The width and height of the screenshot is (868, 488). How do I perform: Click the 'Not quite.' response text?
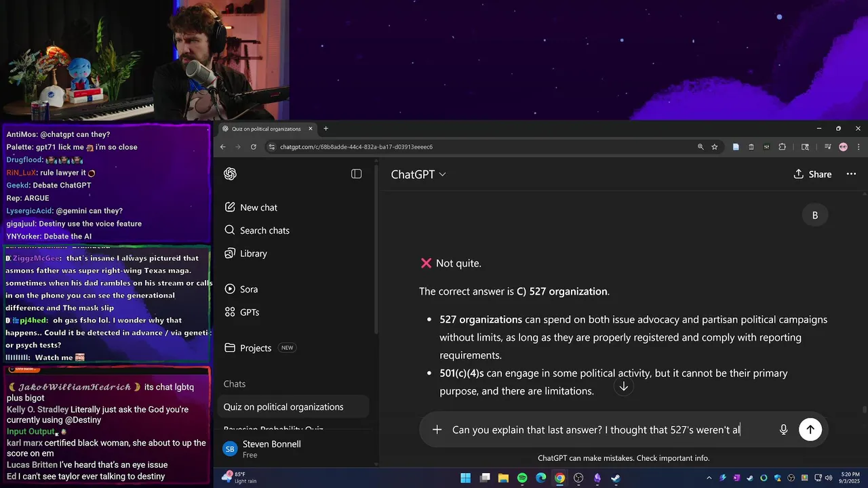(459, 263)
